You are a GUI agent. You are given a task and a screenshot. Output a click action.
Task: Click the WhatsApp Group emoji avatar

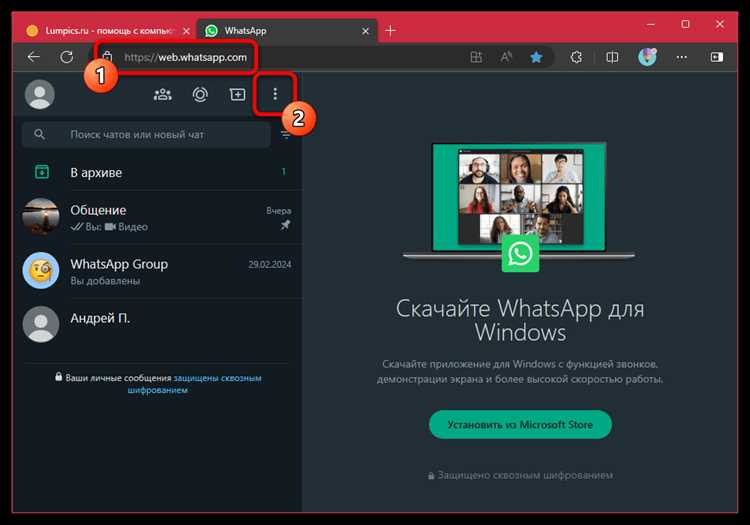coord(41,271)
